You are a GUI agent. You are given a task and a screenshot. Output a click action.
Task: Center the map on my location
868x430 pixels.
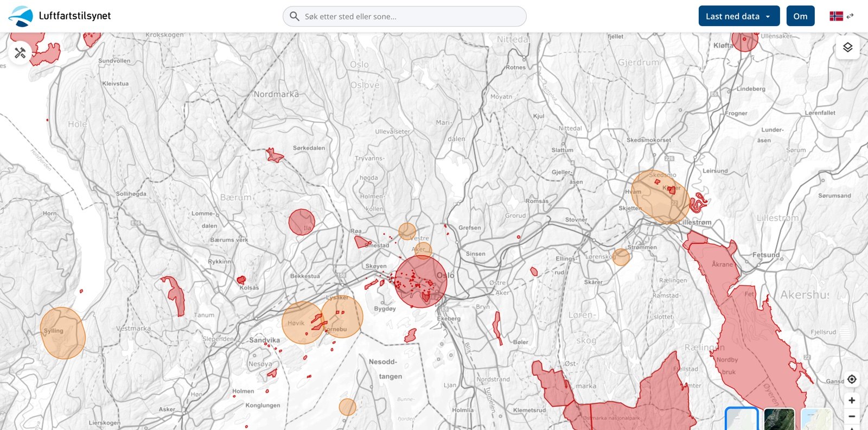click(852, 379)
